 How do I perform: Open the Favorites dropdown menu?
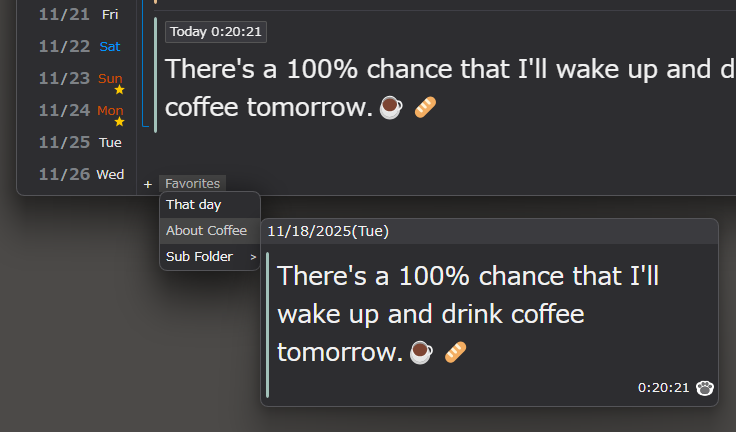pyautogui.click(x=192, y=184)
